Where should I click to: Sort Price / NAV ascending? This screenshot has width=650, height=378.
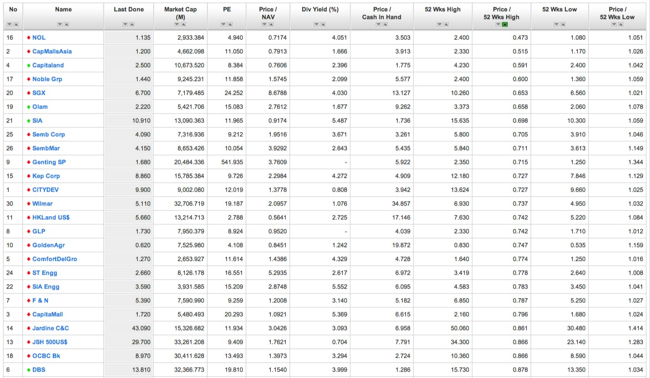[271, 25]
